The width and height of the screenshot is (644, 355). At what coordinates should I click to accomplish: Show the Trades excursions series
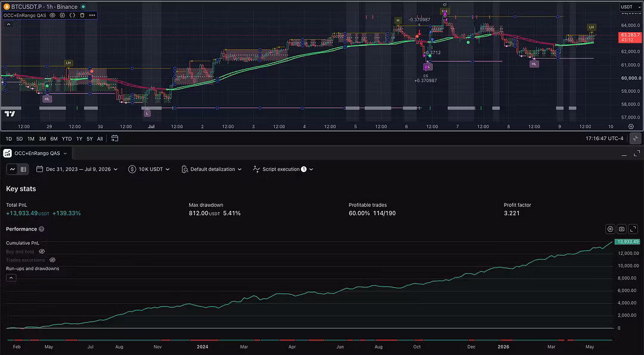pyautogui.click(x=52, y=260)
